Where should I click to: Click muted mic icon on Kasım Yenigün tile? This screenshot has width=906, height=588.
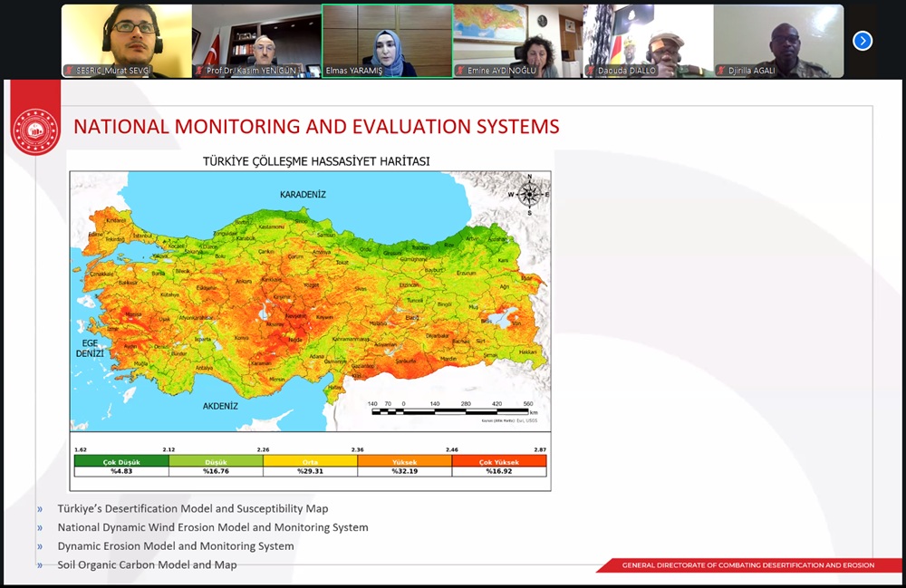(x=199, y=71)
